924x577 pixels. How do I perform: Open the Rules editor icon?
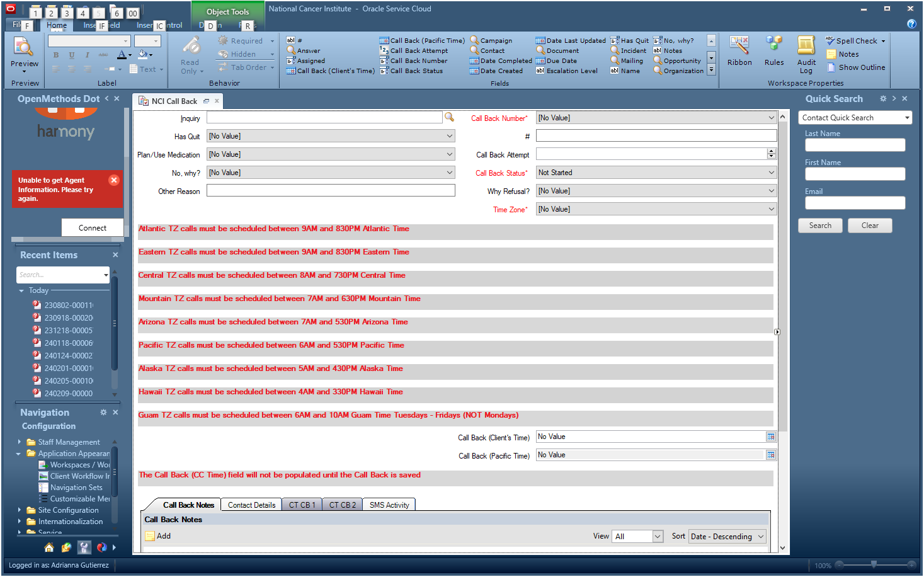point(774,51)
